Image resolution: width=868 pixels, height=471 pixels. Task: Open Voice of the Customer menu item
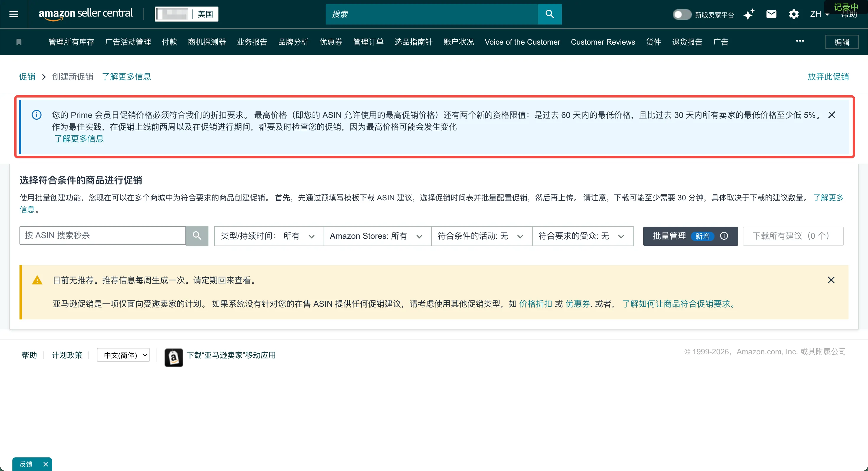click(522, 42)
